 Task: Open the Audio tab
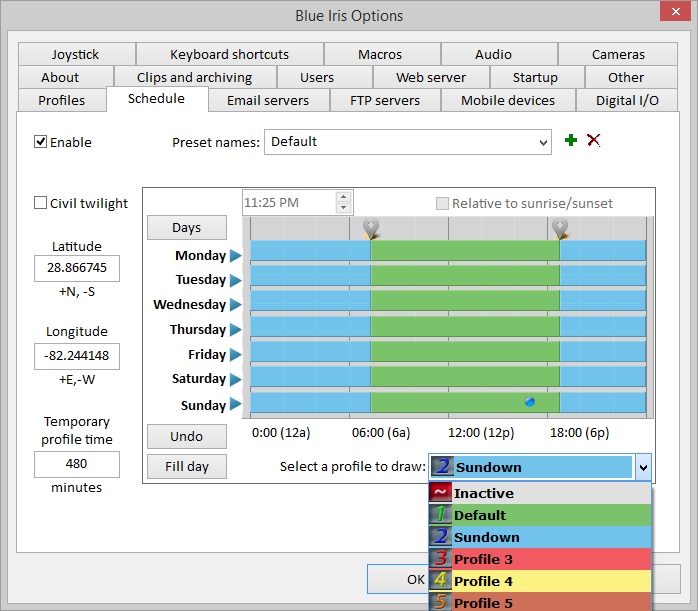(x=499, y=54)
